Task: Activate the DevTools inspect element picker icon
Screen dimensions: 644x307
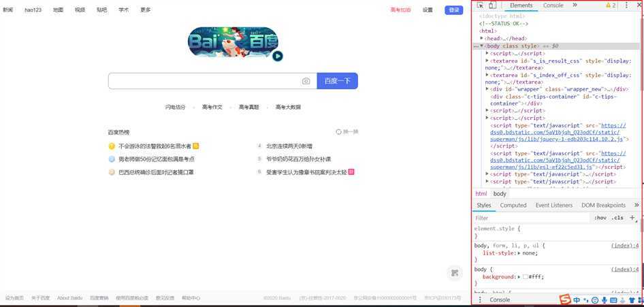Action: click(480, 5)
